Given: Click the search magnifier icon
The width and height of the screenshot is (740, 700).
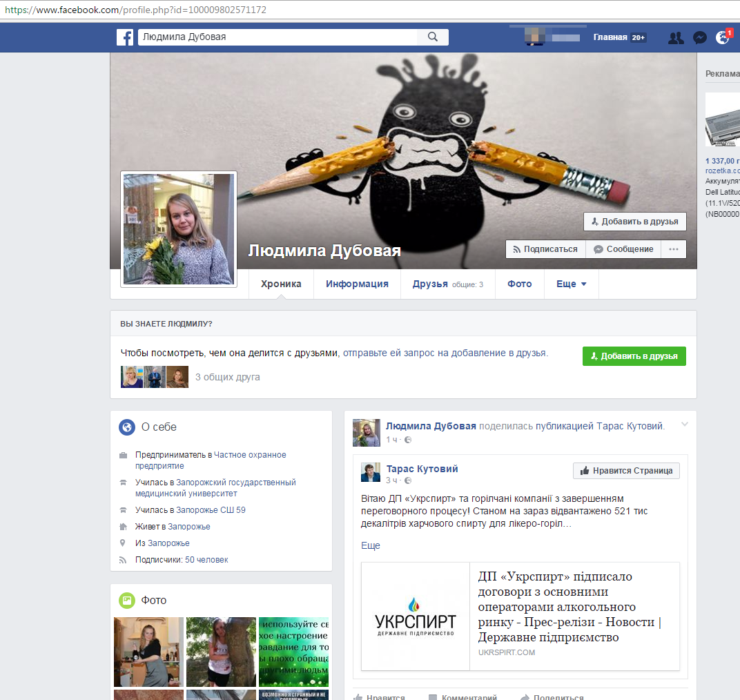Looking at the screenshot, I should coord(433,37).
